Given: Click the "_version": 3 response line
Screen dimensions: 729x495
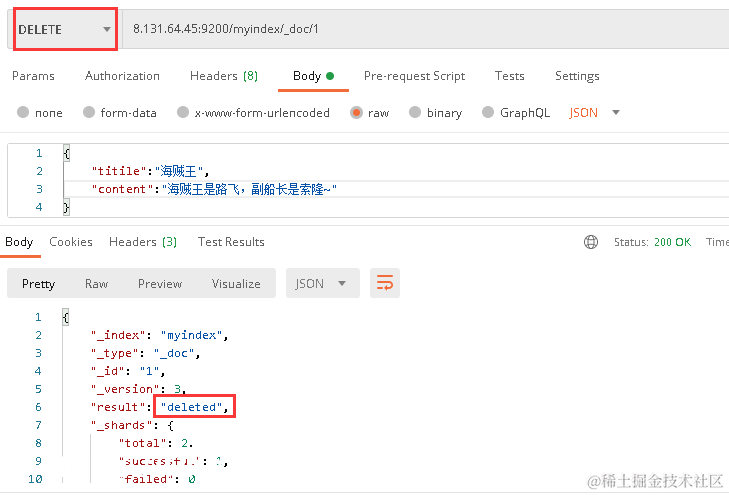Looking at the screenshot, I should 138,389.
